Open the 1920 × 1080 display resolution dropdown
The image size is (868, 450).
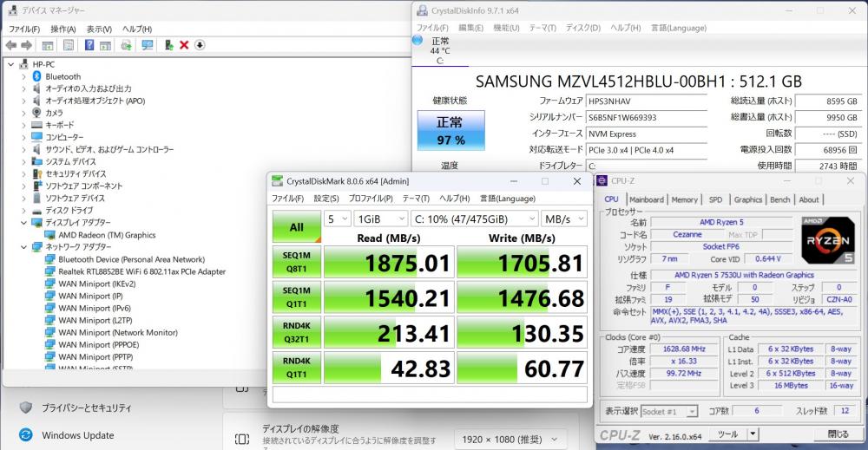510,440
